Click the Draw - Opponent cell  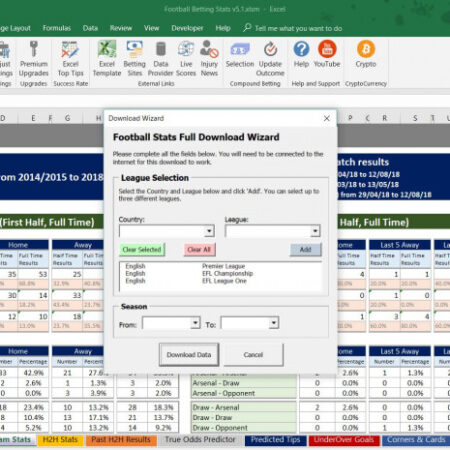coord(243,428)
